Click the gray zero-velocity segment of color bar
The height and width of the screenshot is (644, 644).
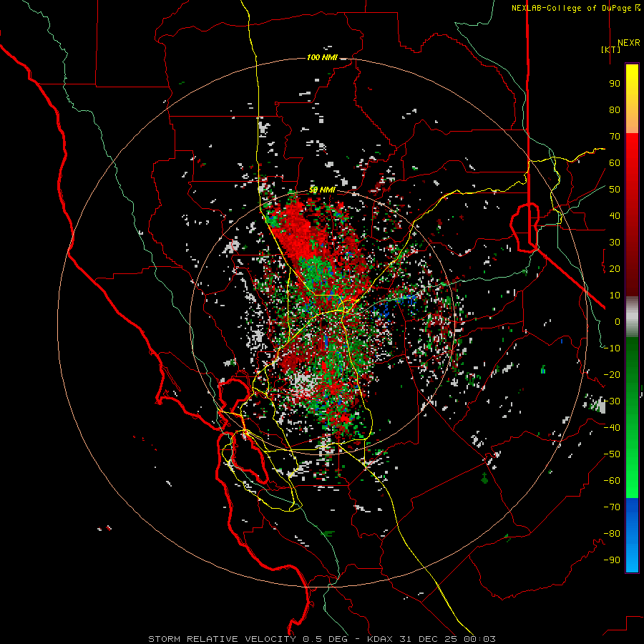click(632, 317)
